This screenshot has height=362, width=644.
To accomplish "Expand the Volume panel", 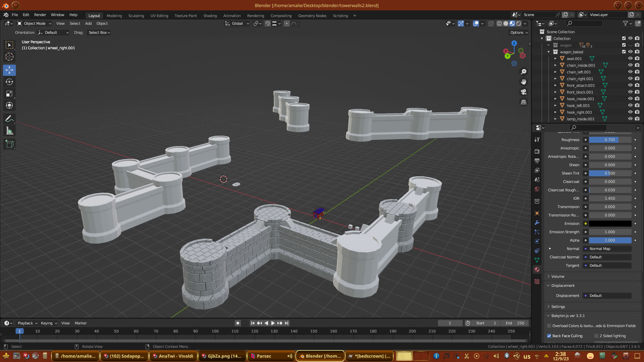I will (558, 277).
